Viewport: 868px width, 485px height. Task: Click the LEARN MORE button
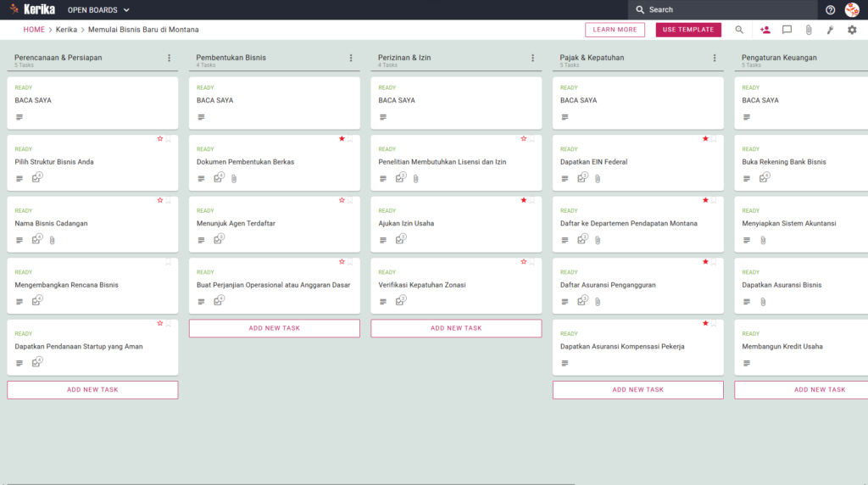(615, 30)
